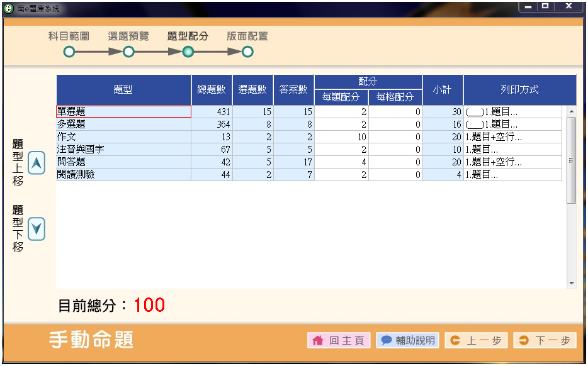This screenshot has height=366, width=588.
Task: Open 列印方式 dropdown for 閱讀測驗 row
Action: [x=512, y=175]
